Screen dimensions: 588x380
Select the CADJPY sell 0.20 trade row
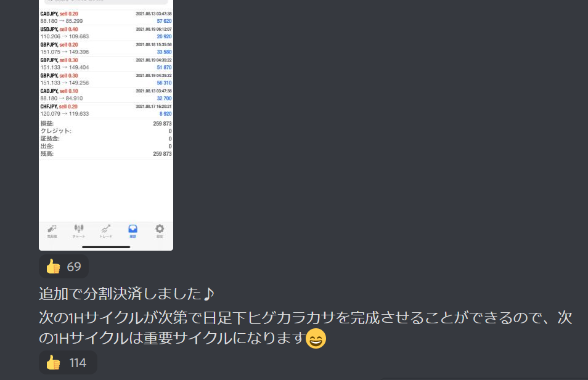point(106,17)
